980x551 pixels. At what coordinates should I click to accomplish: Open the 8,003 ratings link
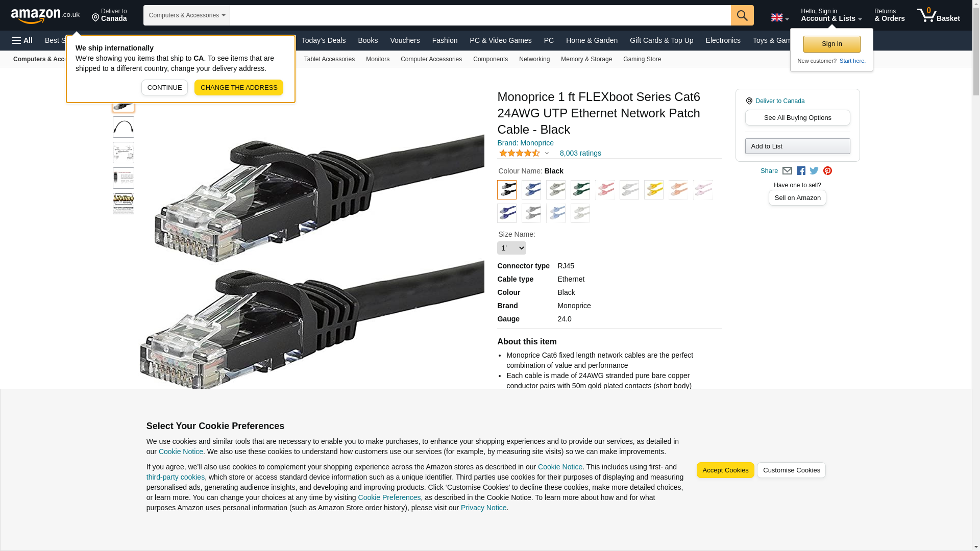(x=580, y=153)
